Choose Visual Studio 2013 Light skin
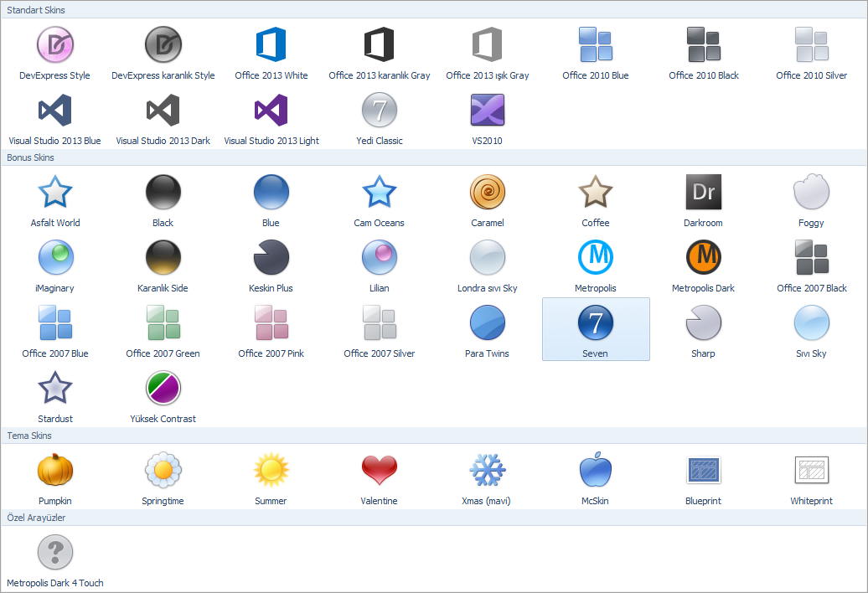868x593 pixels. [271, 118]
